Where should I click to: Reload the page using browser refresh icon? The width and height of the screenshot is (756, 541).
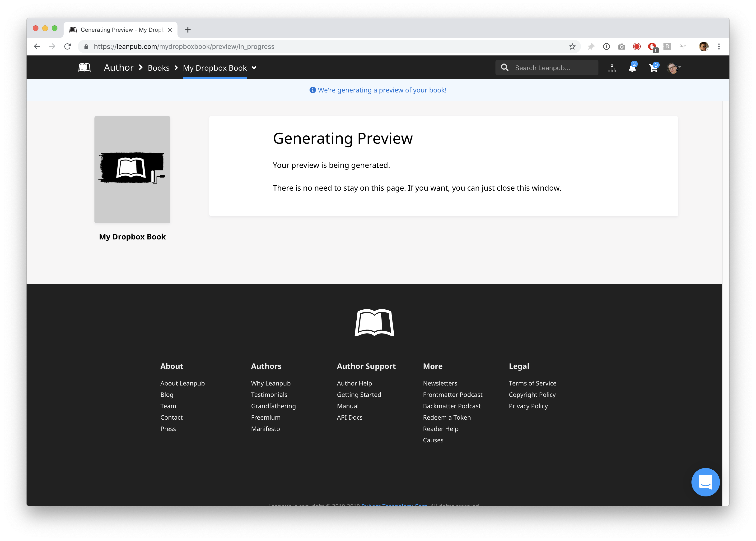click(68, 47)
